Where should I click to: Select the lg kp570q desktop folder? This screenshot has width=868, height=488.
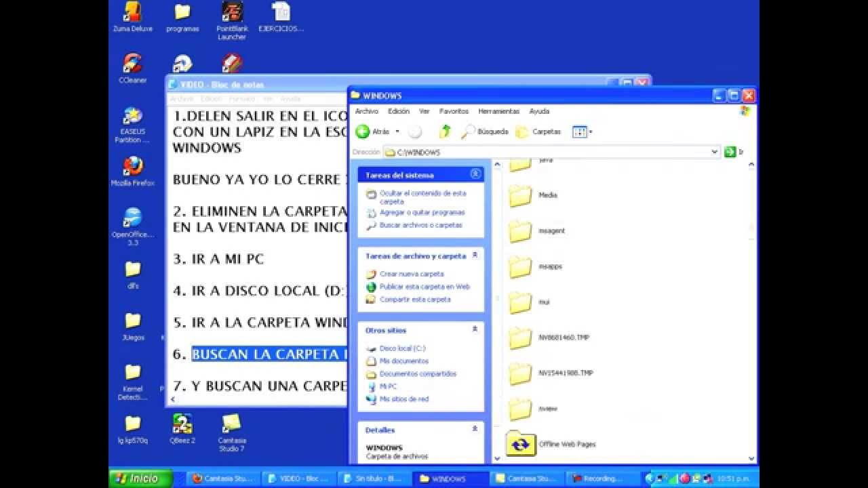(x=133, y=429)
